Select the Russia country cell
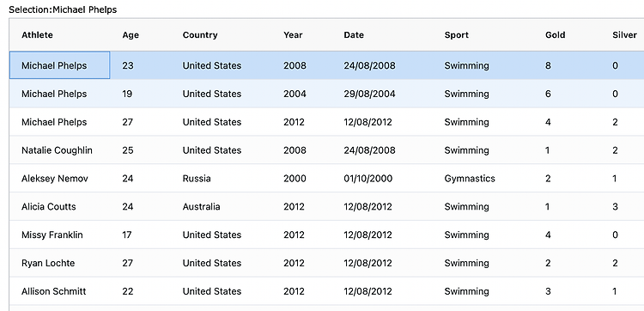The width and height of the screenshot is (644, 311). (x=221, y=179)
